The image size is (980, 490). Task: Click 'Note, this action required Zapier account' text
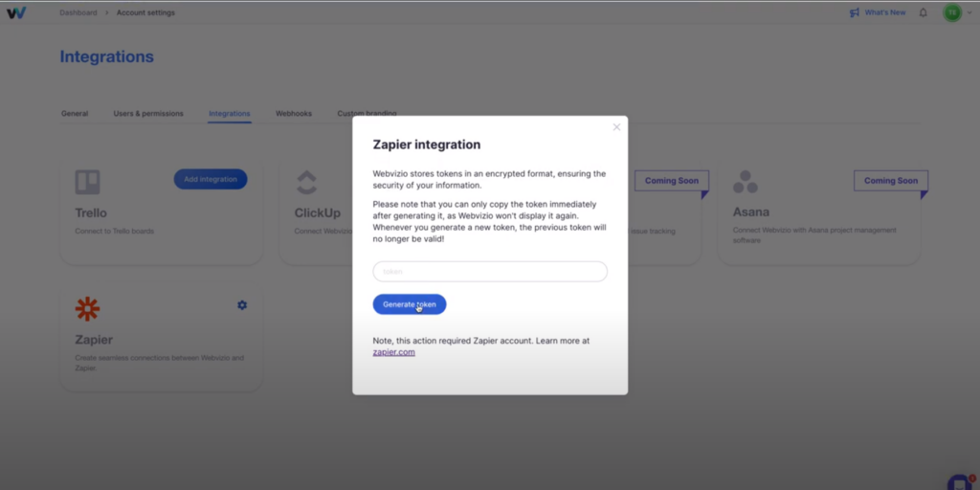point(481,341)
